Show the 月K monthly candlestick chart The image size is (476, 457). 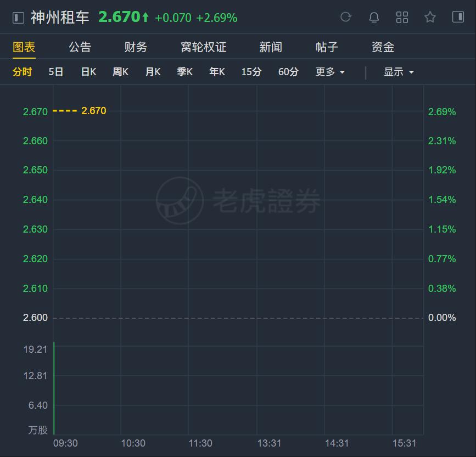click(153, 72)
